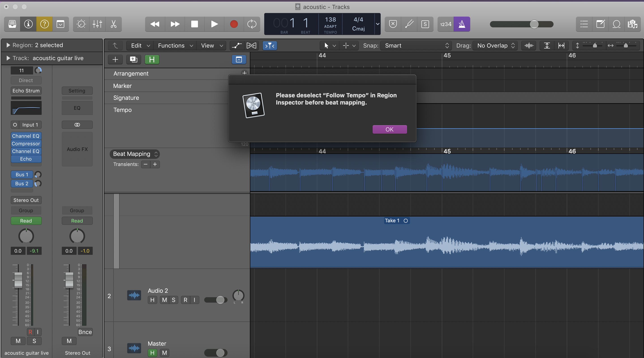Click OK in the alert dialog
This screenshot has height=358, width=644.
coord(389,129)
